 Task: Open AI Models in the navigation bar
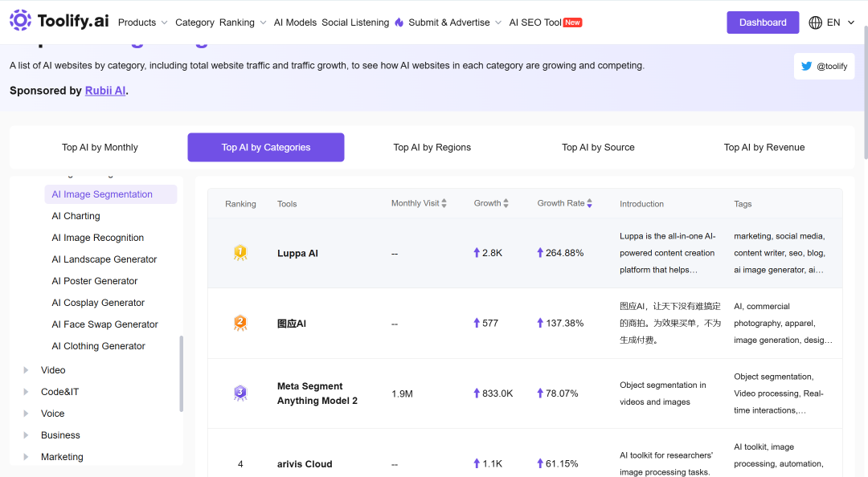pyautogui.click(x=295, y=22)
